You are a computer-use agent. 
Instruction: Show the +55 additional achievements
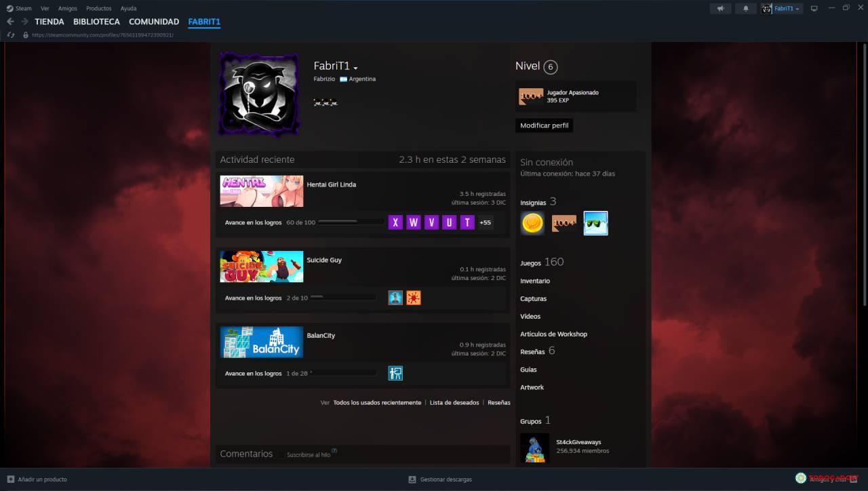tap(486, 222)
